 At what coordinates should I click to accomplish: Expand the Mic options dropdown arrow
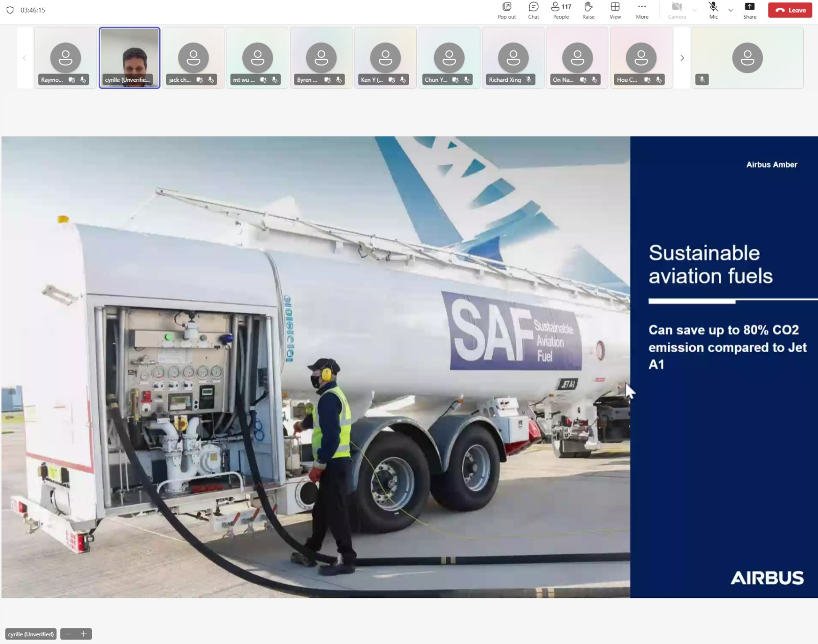pos(731,10)
